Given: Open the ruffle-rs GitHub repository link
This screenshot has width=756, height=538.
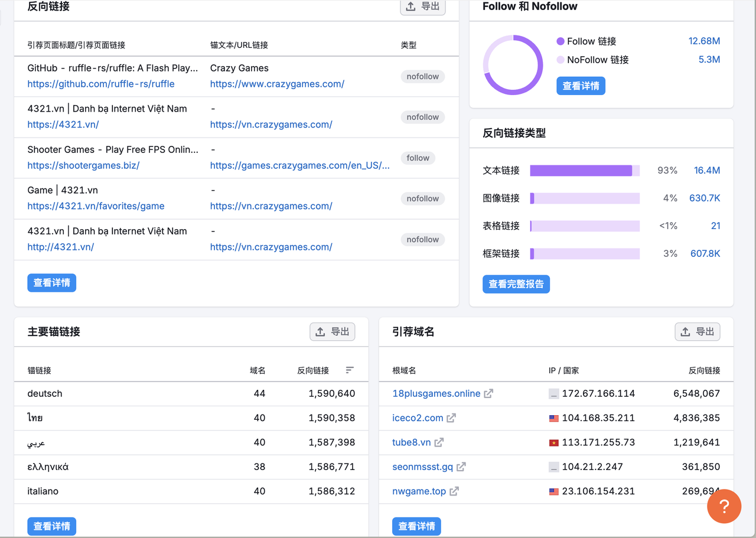Looking at the screenshot, I should pyautogui.click(x=101, y=84).
